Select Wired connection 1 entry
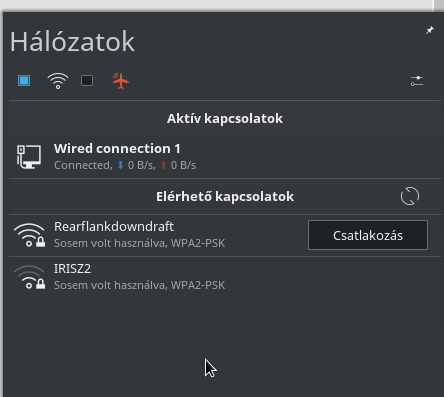Viewport: 444px width, 397px height. [x=225, y=157]
